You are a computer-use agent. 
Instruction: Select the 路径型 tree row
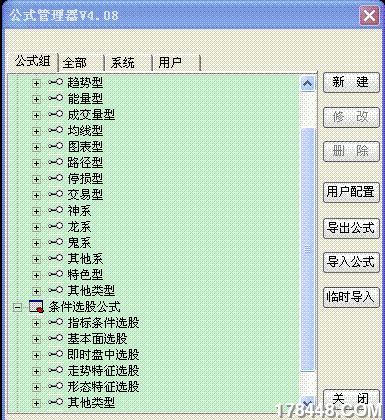(x=85, y=163)
